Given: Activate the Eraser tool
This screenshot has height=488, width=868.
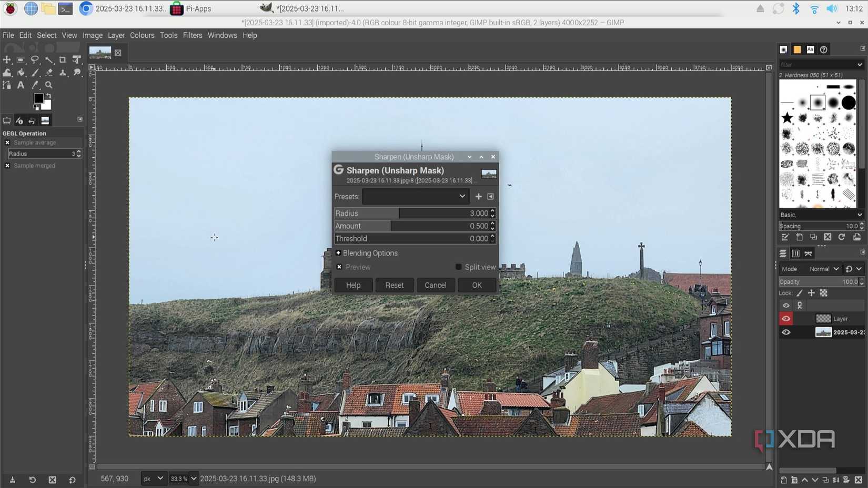Looking at the screenshot, I should point(49,73).
